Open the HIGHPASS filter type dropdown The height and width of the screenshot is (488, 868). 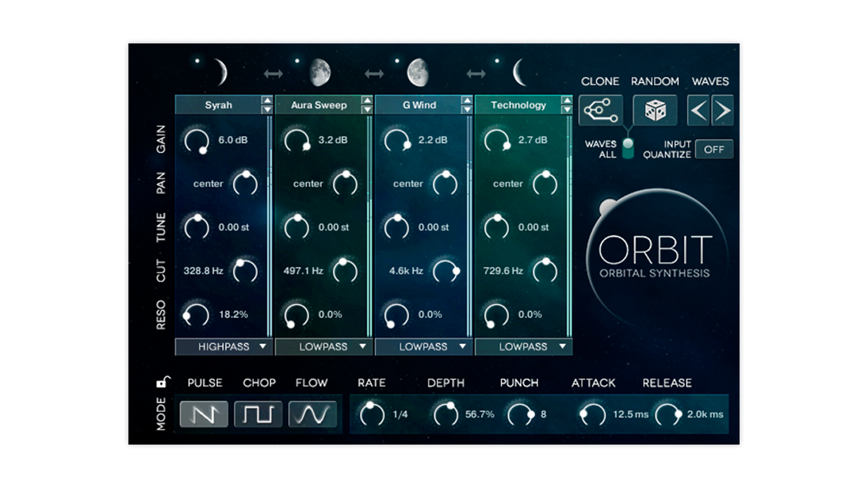[224, 347]
